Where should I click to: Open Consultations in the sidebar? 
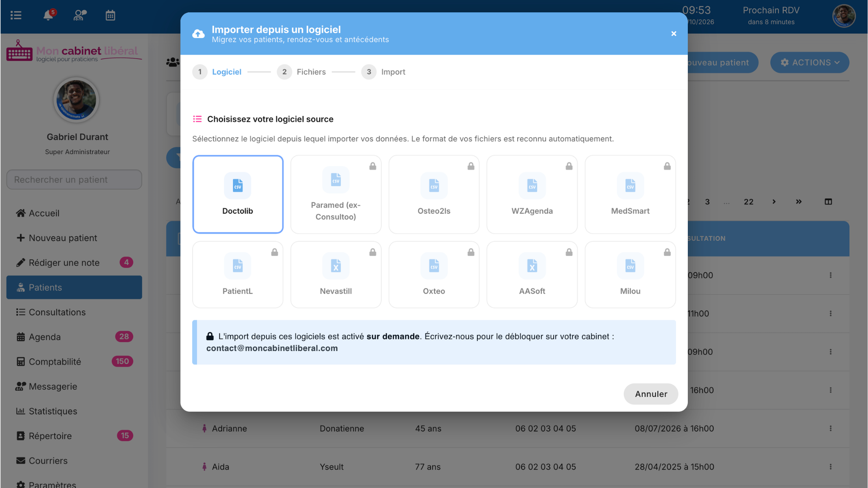[74, 312]
